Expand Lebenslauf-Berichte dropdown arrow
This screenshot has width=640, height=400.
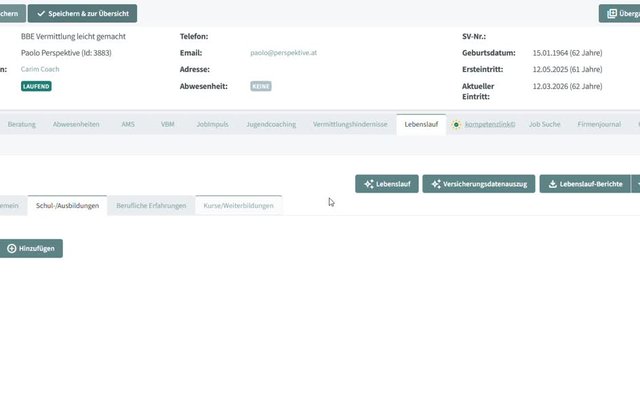[636, 184]
